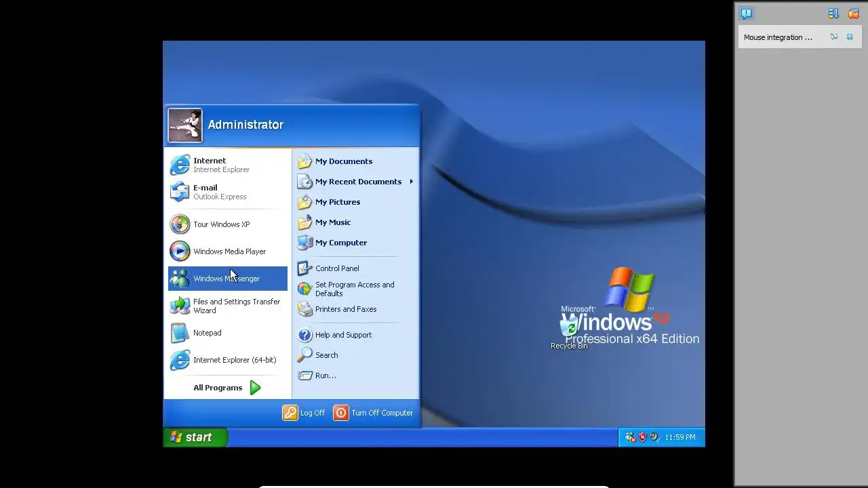Expand My Recent Documents submenu
The height and width of the screenshot is (488, 868).
coord(355,182)
